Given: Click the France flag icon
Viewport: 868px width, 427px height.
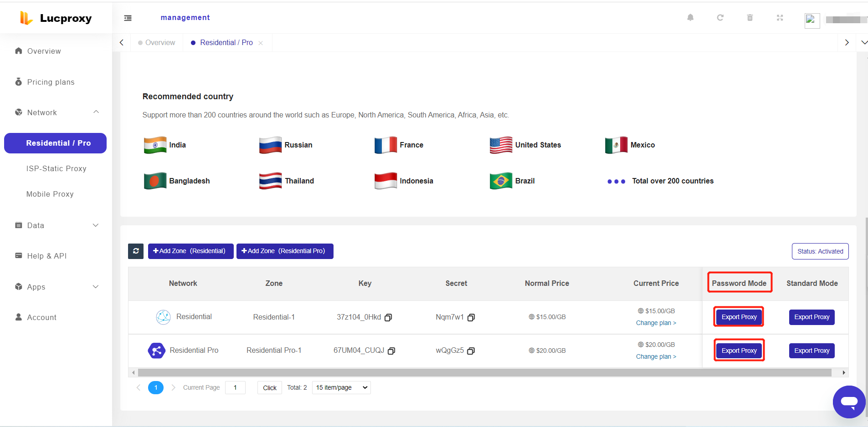Looking at the screenshot, I should (x=385, y=145).
